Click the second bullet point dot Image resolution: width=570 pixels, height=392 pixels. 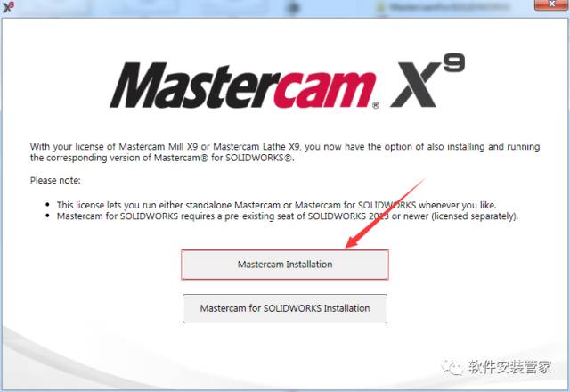[x=47, y=216]
